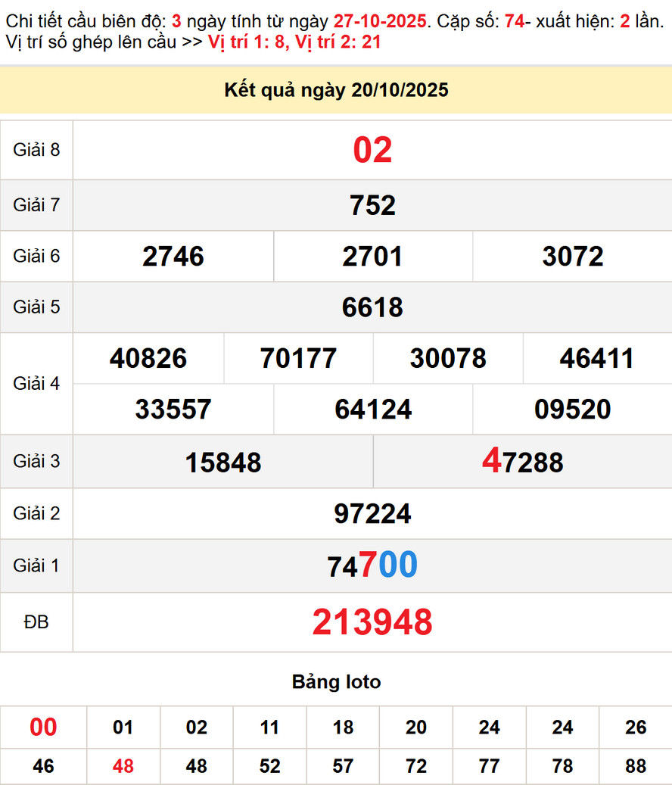Click the red date 27-10-2025 text
672x785 pixels.
[x=380, y=21]
